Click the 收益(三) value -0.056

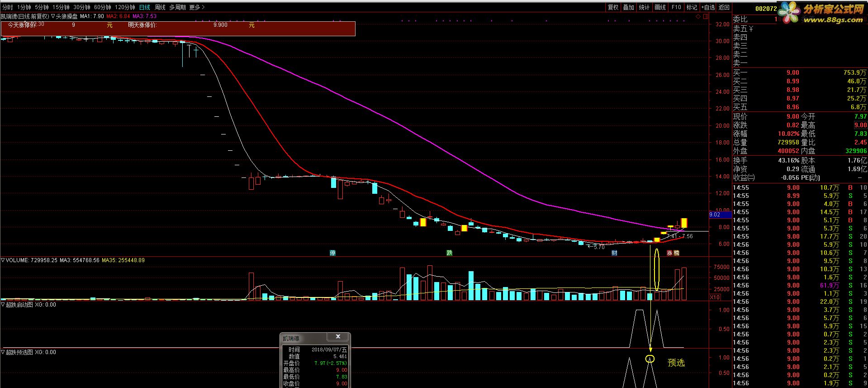click(790, 177)
